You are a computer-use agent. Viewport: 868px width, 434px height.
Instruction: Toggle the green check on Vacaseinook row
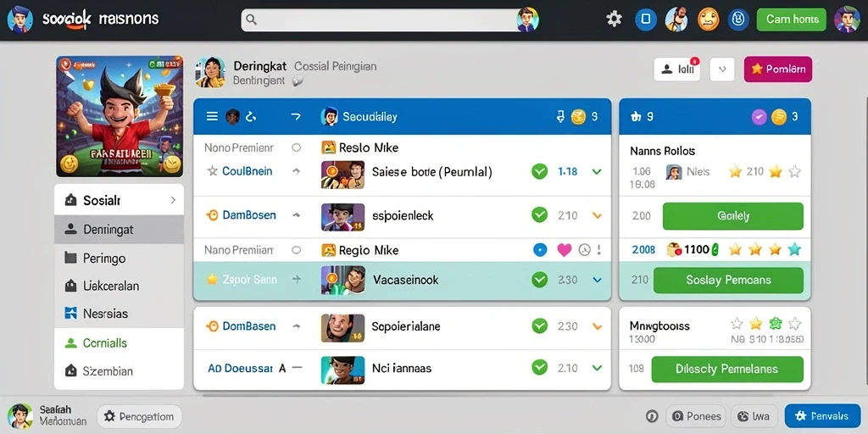540,280
